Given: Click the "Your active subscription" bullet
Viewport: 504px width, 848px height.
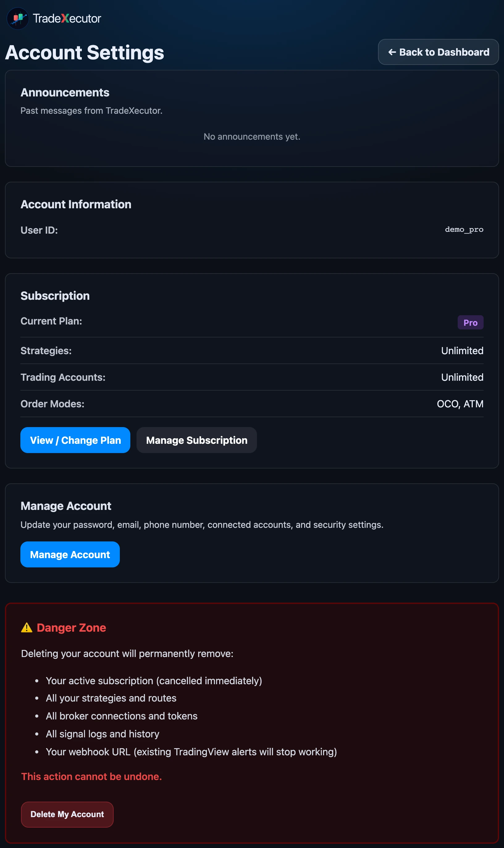Looking at the screenshot, I should [x=154, y=681].
